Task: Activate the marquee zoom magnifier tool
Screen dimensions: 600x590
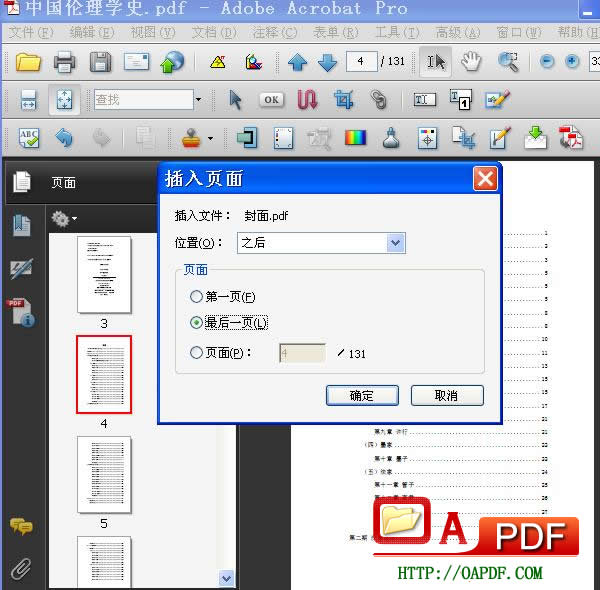Action: (x=508, y=62)
